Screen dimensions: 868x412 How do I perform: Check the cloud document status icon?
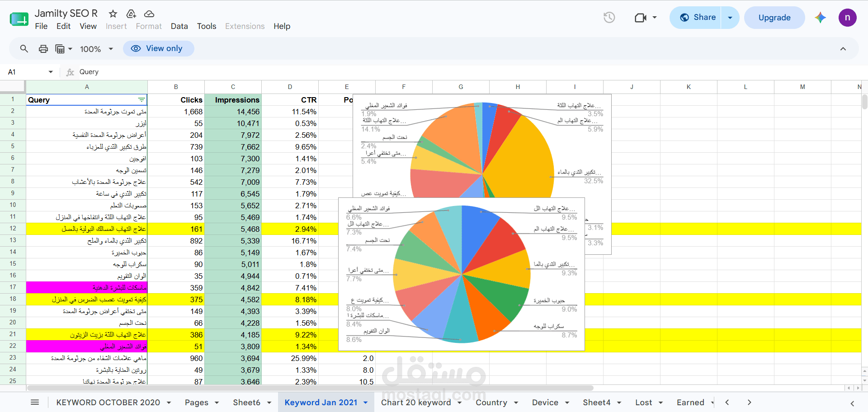pos(149,14)
